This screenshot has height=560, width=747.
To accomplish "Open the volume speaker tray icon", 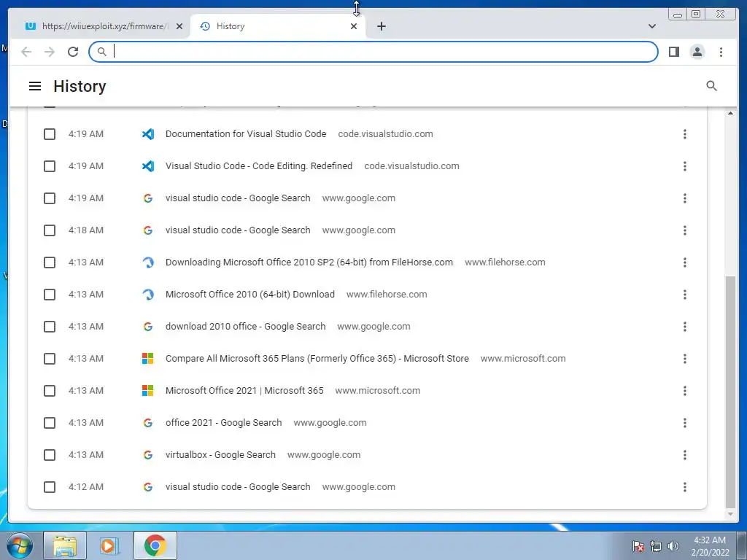I will coord(673,546).
